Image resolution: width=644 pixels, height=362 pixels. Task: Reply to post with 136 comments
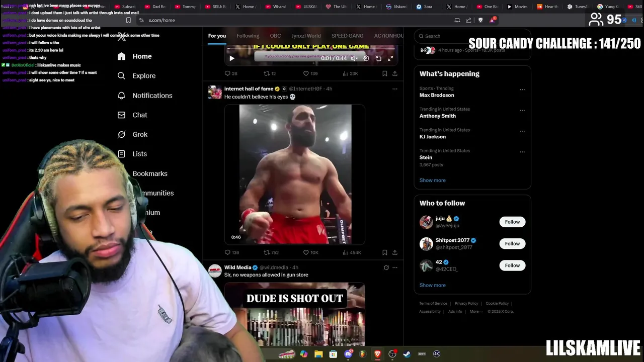coord(232,252)
